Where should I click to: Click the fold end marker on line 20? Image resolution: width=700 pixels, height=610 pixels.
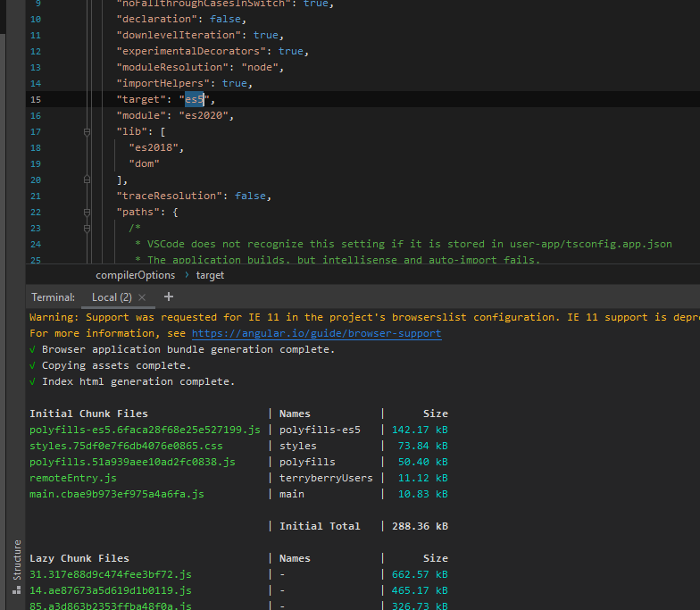pyautogui.click(x=87, y=180)
